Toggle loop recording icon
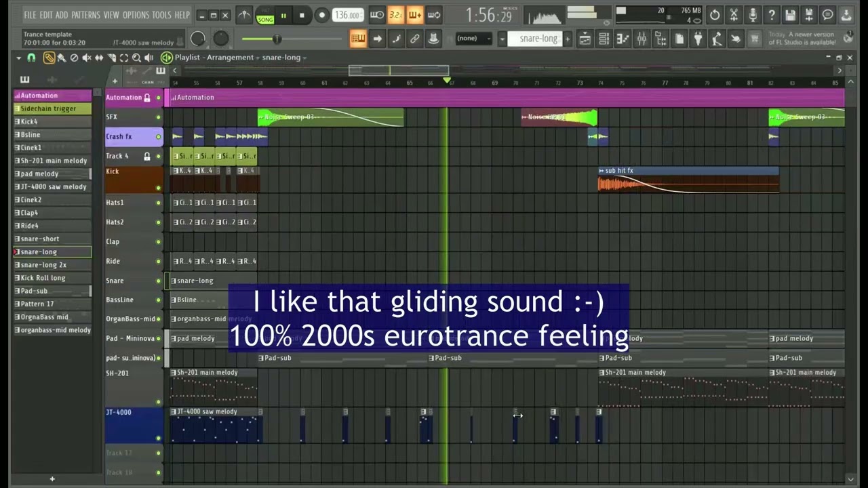The height and width of the screenshot is (488, 868). [x=434, y=15]
